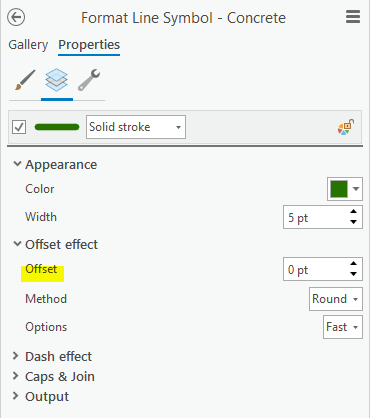Open the Method Round dropdown
This screenshot has width=370, height=418.
click(x=336, y=299)
